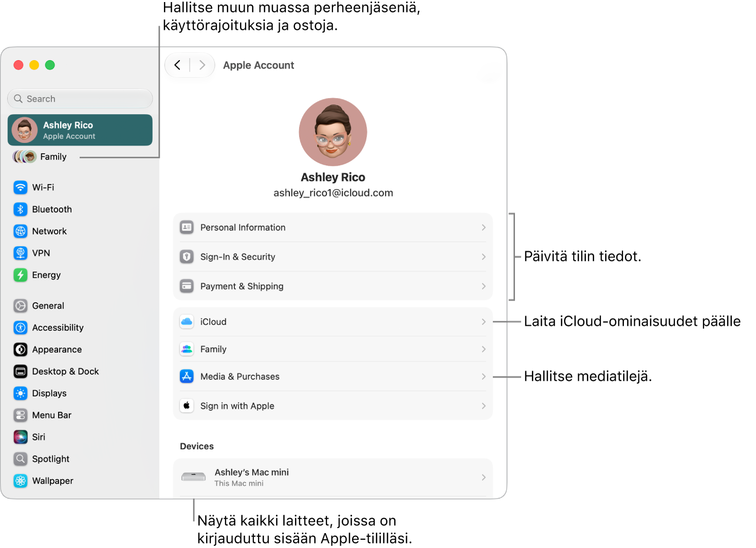Screen dimensions: 756x548
Task: Click the Search field in sidebar
Action: tap(80, 99)
